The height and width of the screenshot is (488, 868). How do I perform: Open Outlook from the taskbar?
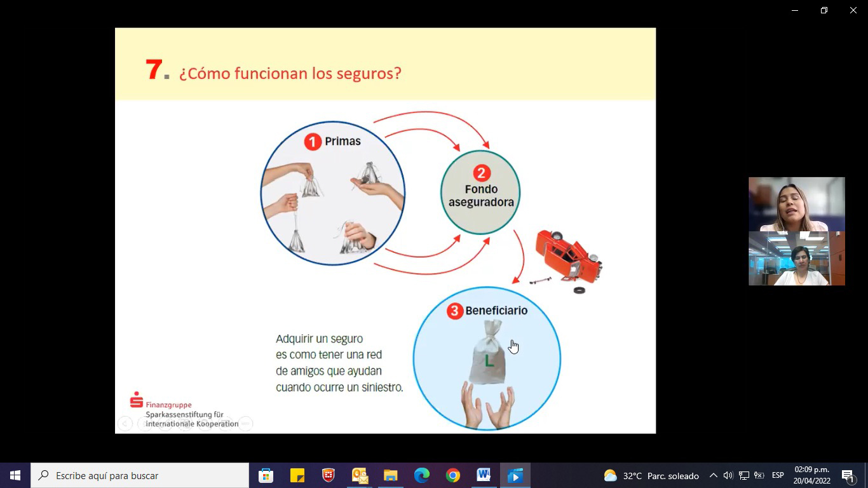point(360,475)
